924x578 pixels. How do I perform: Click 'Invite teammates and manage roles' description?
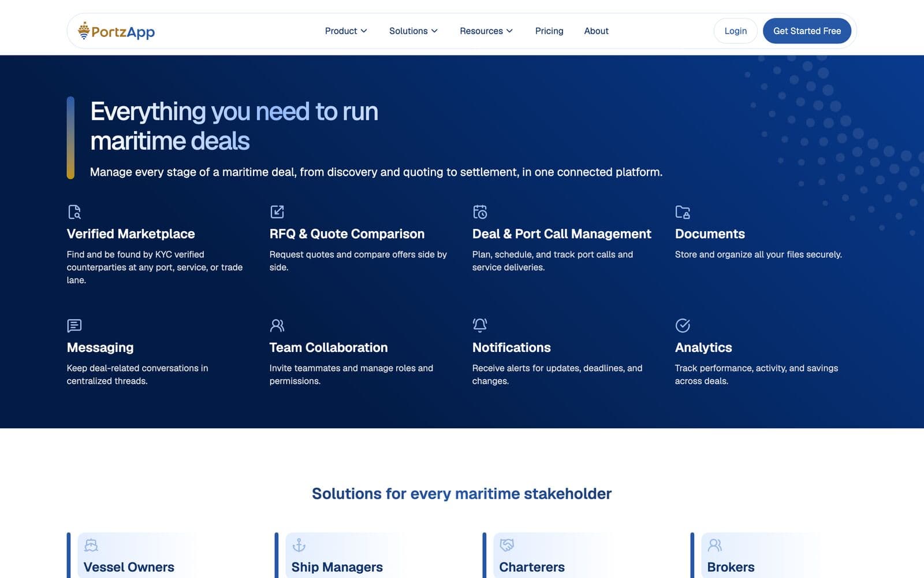(351, 375)
